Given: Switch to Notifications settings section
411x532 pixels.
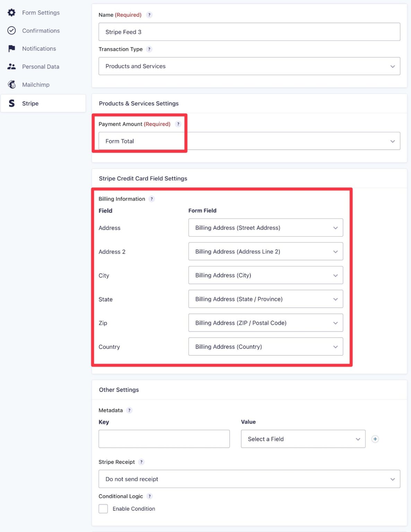Looking at the screenshot, I should point(39,48).
